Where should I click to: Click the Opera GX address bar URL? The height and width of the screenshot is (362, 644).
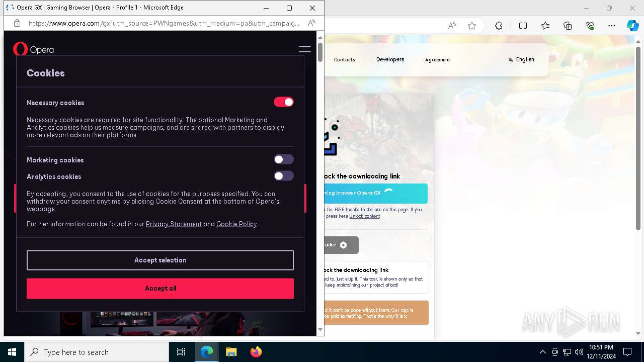164,23
